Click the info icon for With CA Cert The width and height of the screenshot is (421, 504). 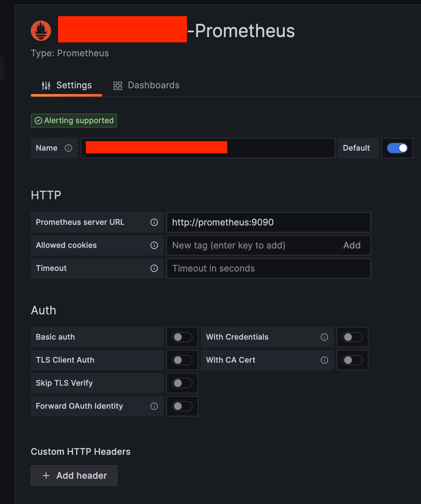(x=324, y=360)
